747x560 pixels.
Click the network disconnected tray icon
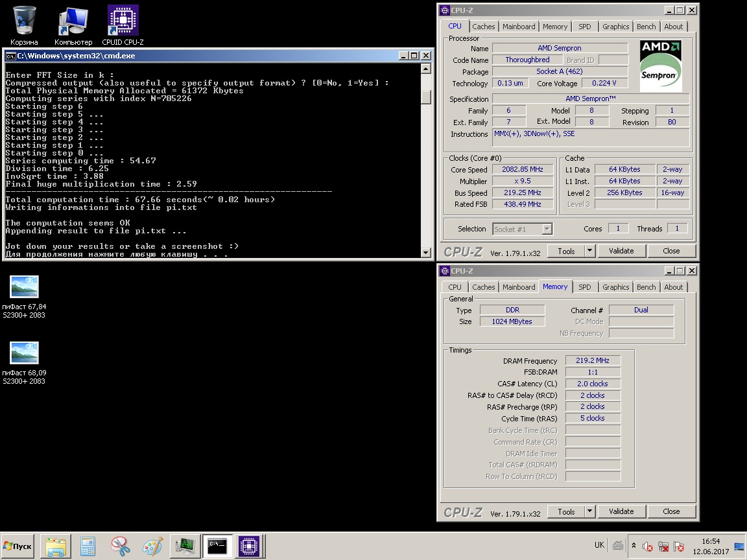tap(663, 546)
